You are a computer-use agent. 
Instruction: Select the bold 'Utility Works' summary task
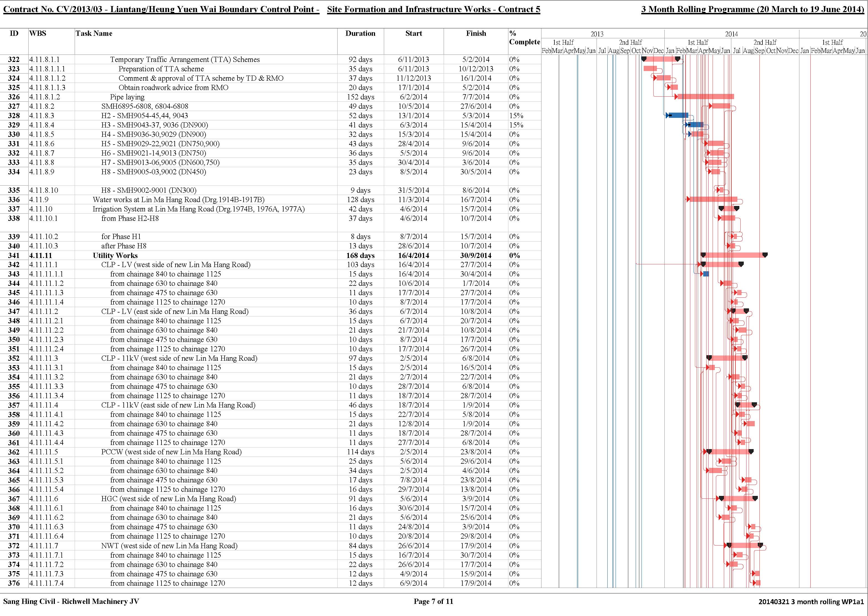(x=115, y=256)
